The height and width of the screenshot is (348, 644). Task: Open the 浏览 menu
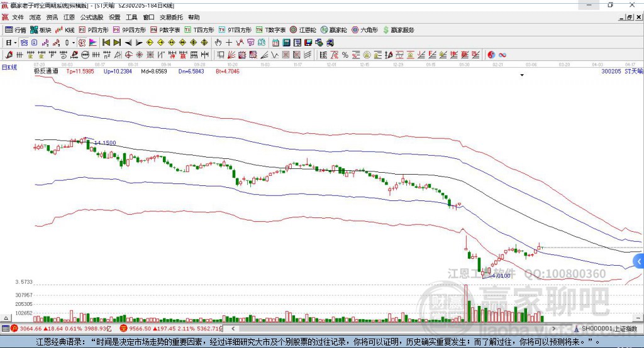(35, 17)
